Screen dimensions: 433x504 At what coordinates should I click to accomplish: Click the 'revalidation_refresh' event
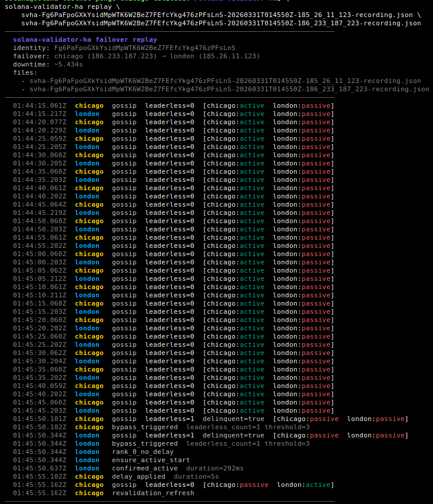(153, 493)
